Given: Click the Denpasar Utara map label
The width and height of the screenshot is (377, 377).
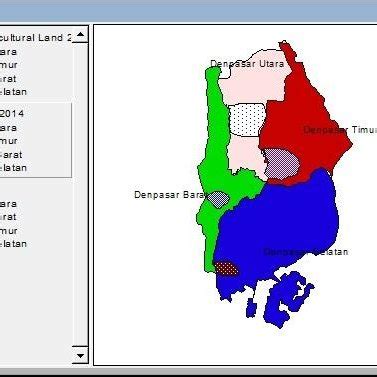Looking at the screenshot, I should point(247,64).
